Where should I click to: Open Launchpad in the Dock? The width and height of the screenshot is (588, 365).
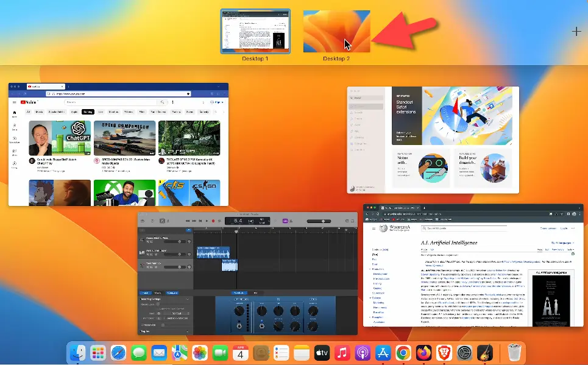tap(98, 353)
